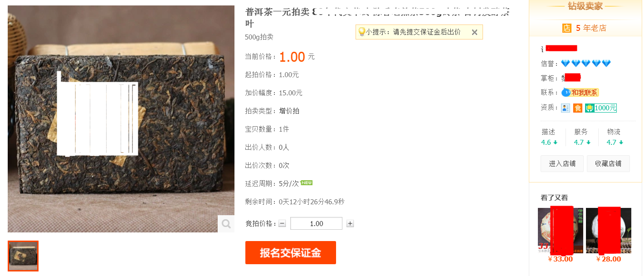Click the 1000元 deposit guarantee badge

pyautogui.click(x=601, y=108)
